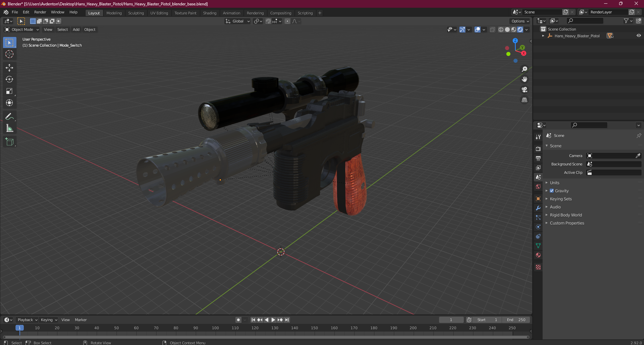Screen dimensions: 644x345
Task: Jump to the start frame button
Action: click(253, 320)
